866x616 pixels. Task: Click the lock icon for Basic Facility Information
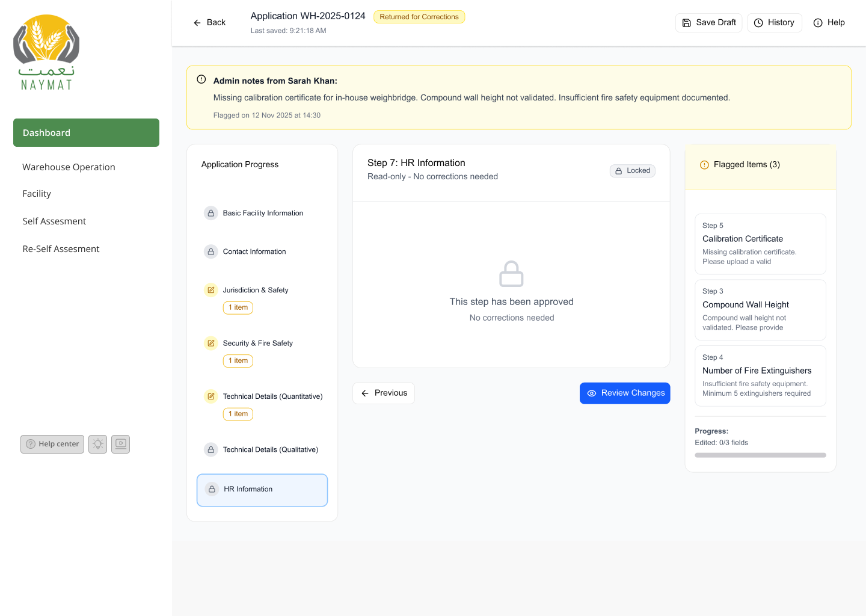pyautogui.click(x=211, y=213)
